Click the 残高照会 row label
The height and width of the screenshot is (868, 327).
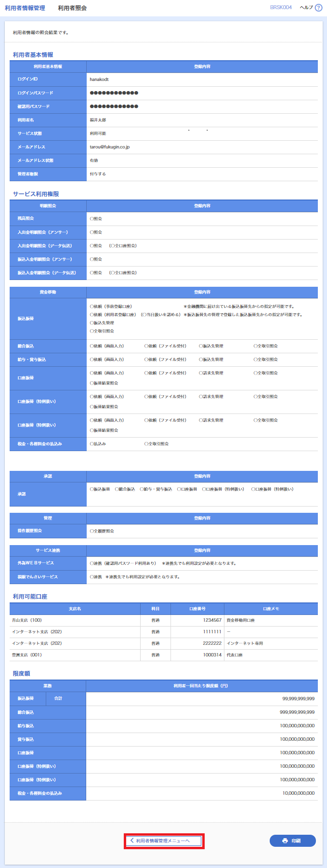(26, 219)
